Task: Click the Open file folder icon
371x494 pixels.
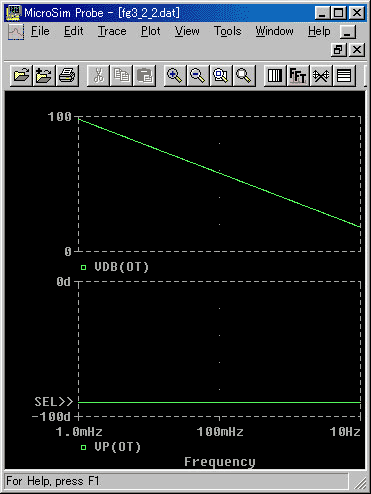Action: pyautogui.click(x=22, y=75)
